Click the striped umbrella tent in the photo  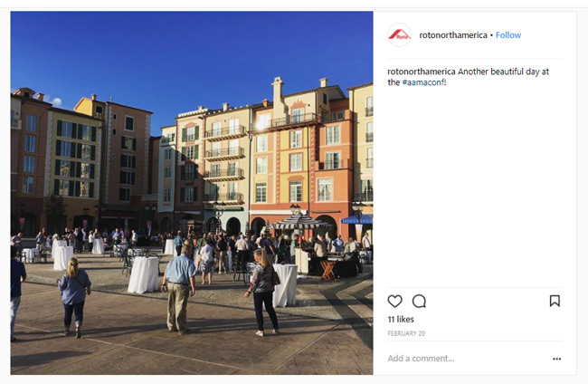301,221
